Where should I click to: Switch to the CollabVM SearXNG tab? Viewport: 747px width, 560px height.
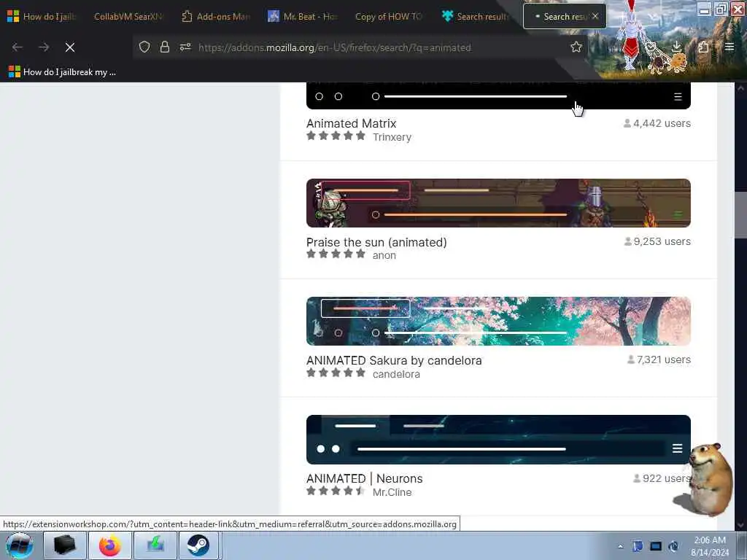point(128,17)
